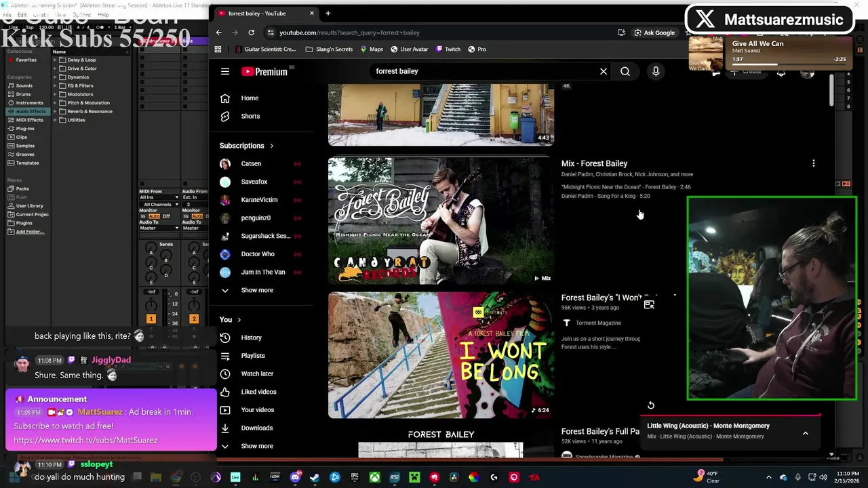Open Guitar Scientist bookmark

pos(264,49)
